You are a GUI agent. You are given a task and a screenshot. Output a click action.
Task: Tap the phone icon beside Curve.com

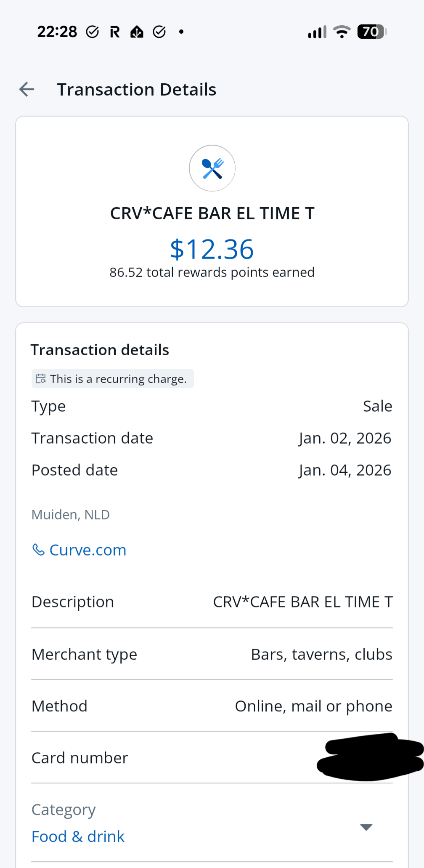[38, 549]
